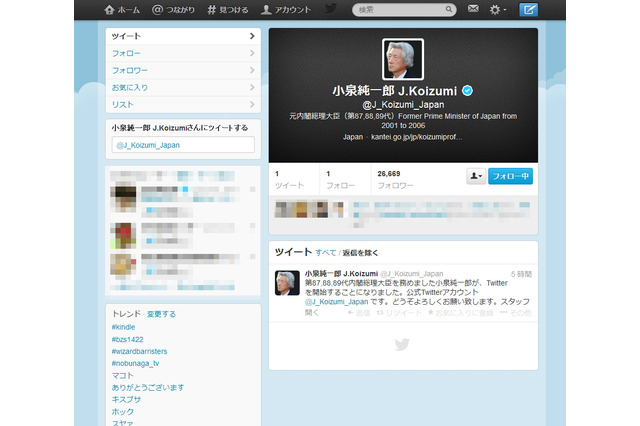640x426 pixels.
Task: Click the tweet-to @J_Koizumi_Japan input box
Action: tap(182, 145)
